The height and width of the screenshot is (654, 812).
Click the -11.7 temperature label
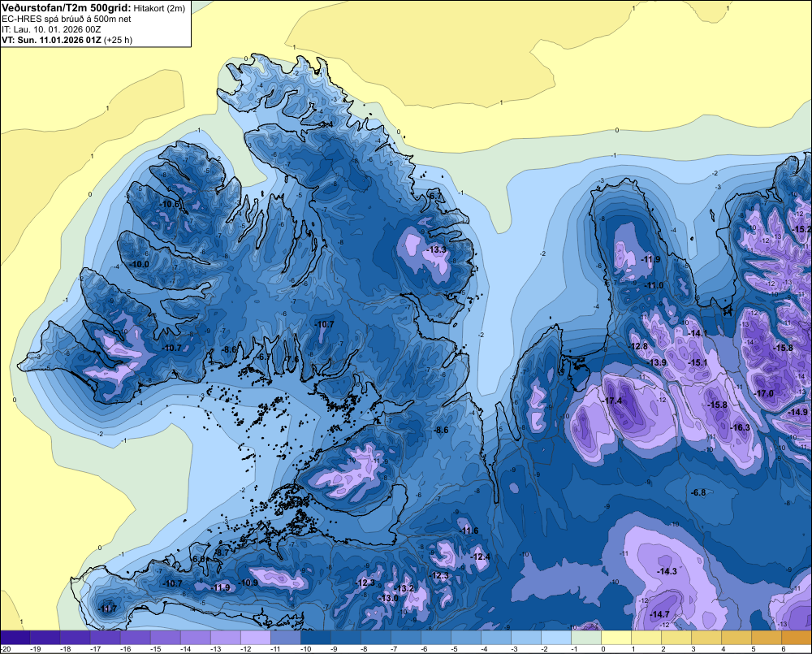pos(108,609)
